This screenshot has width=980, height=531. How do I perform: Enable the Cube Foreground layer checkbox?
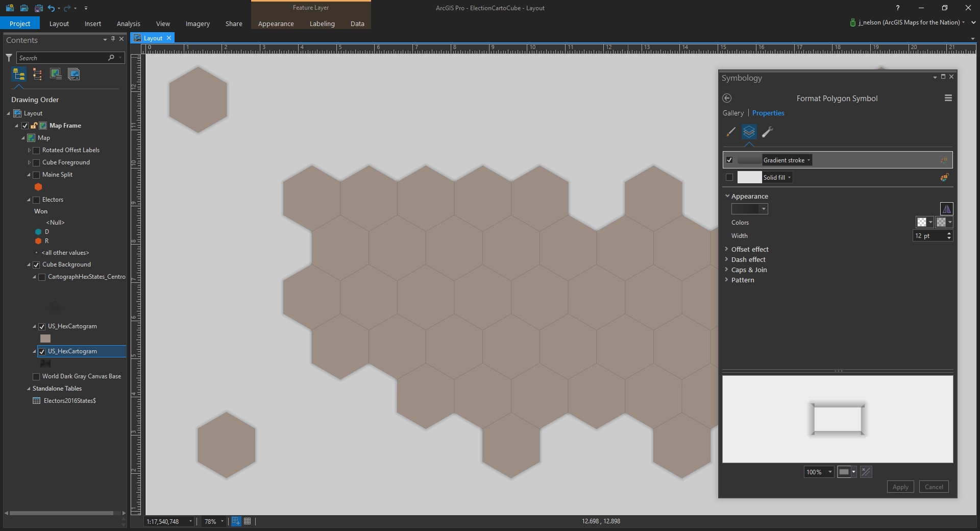pyautogui.click(x=36, y=162)
